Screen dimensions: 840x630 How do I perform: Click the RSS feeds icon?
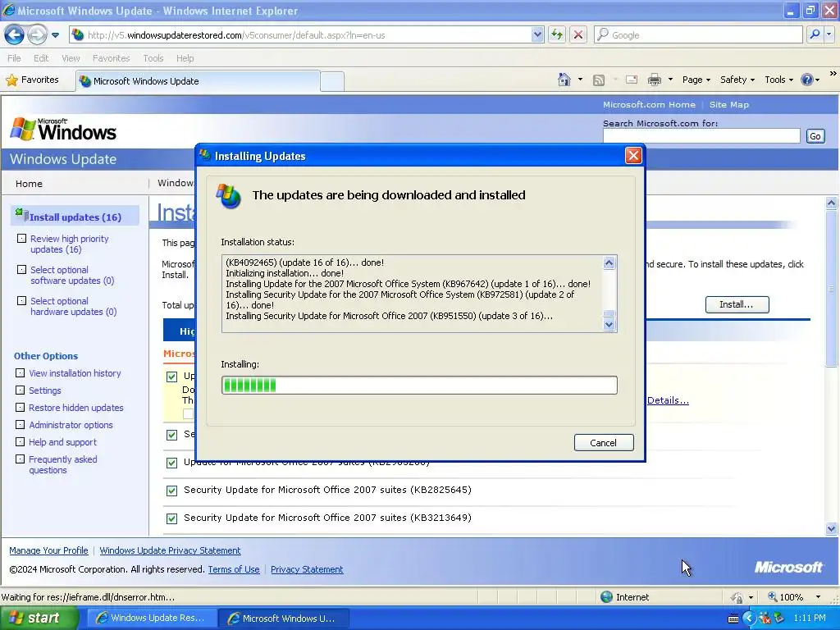point(599,80)
